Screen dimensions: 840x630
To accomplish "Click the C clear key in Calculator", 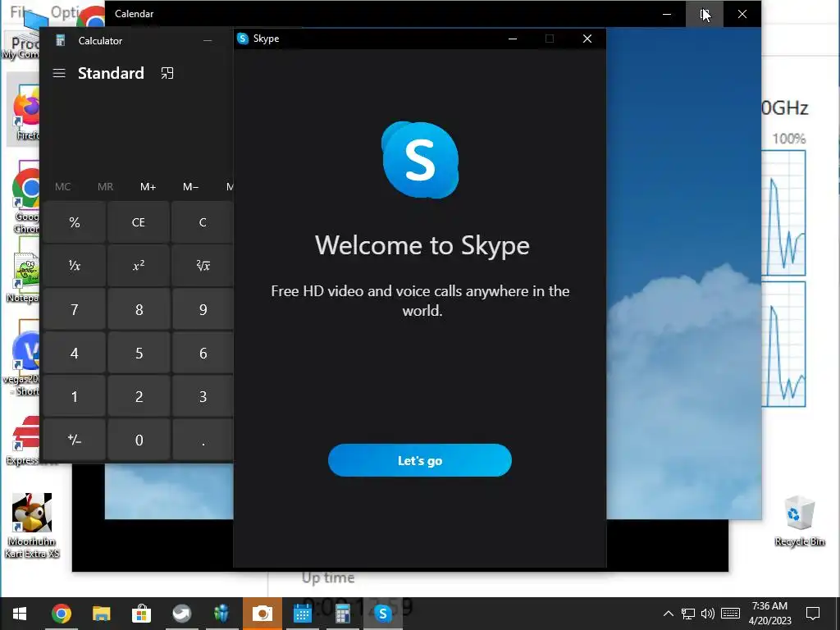I will (203, 222).
